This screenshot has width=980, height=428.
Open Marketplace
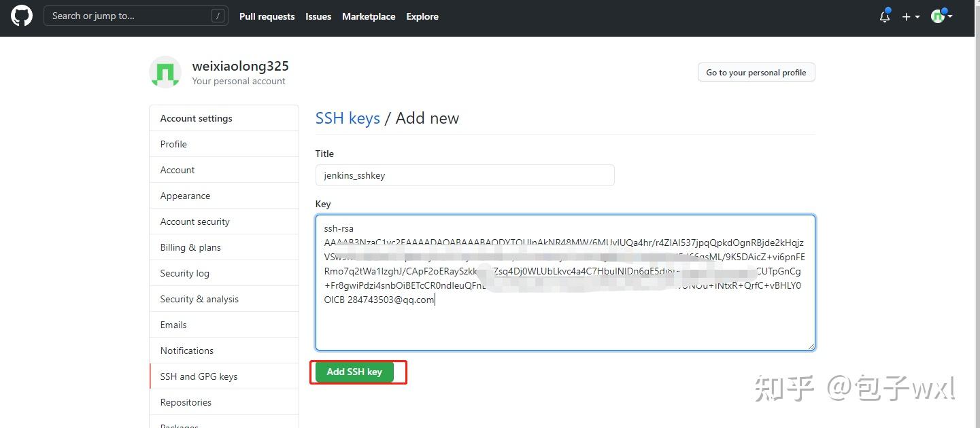368,16
